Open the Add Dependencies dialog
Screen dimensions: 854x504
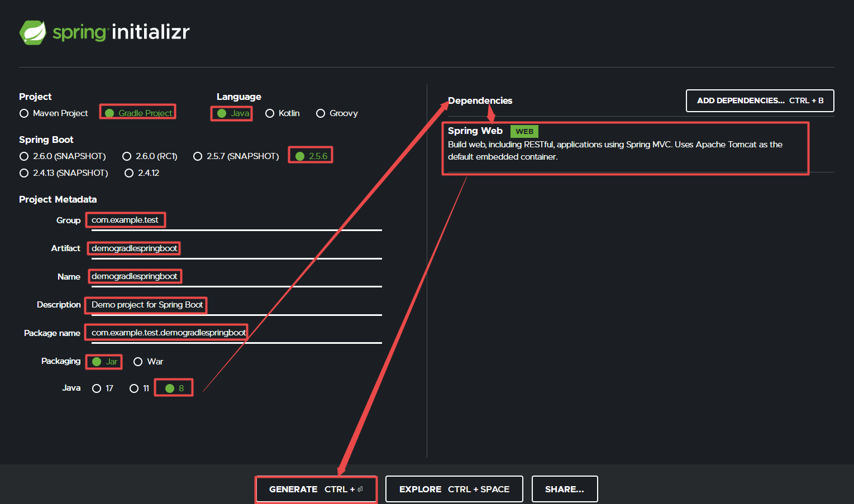coord(760,101)
